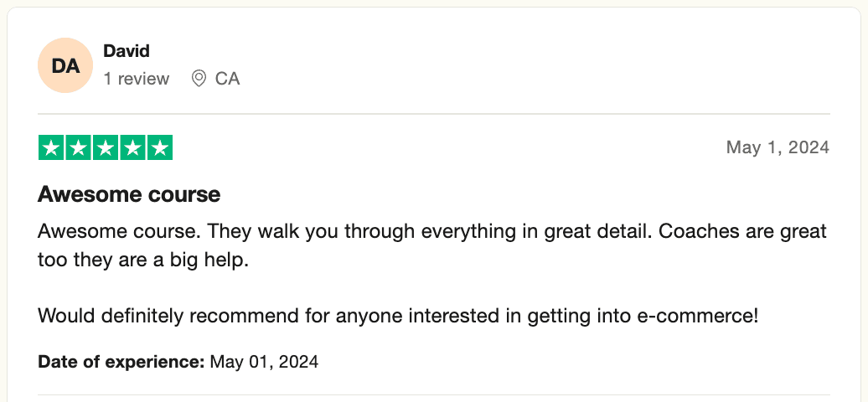This screenshot has height=402, width=868.
Task: Click the "too they are a big help." line
Action: click(143, 260)
